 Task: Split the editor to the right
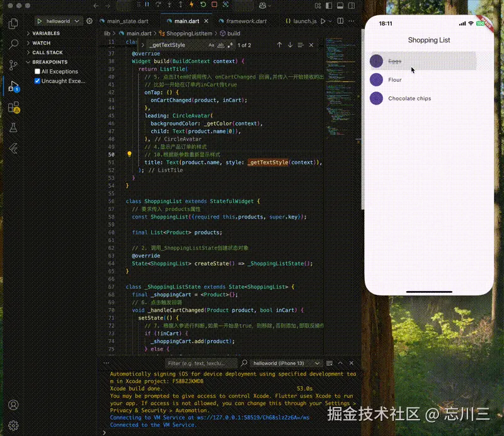click(340, 21)
